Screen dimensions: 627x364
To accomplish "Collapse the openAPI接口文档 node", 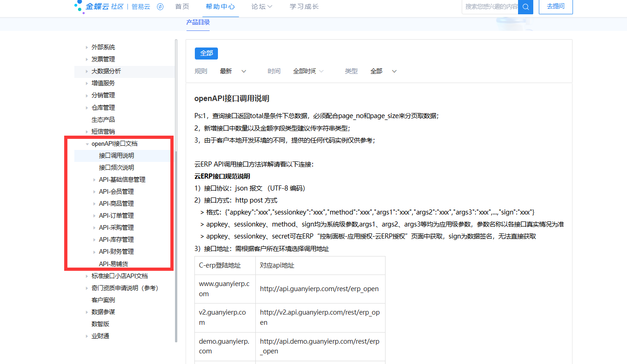I will (x=87, y=144).
